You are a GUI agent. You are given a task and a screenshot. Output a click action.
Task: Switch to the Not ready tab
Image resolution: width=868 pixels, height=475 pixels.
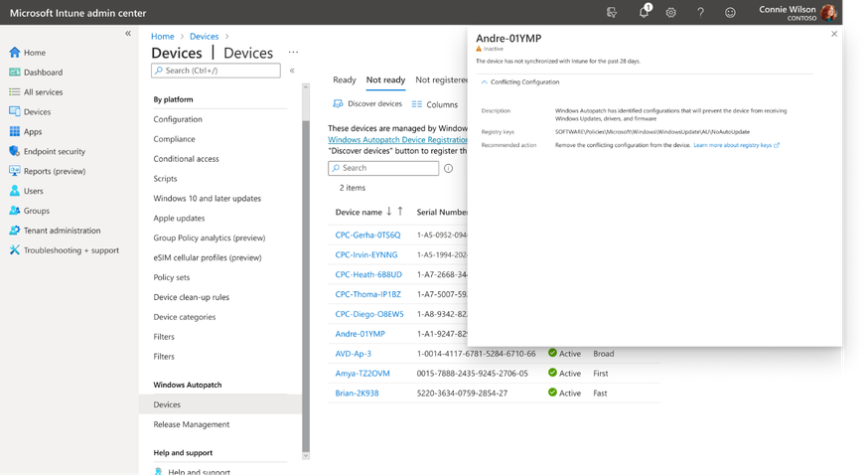click(x=386, y=79)
